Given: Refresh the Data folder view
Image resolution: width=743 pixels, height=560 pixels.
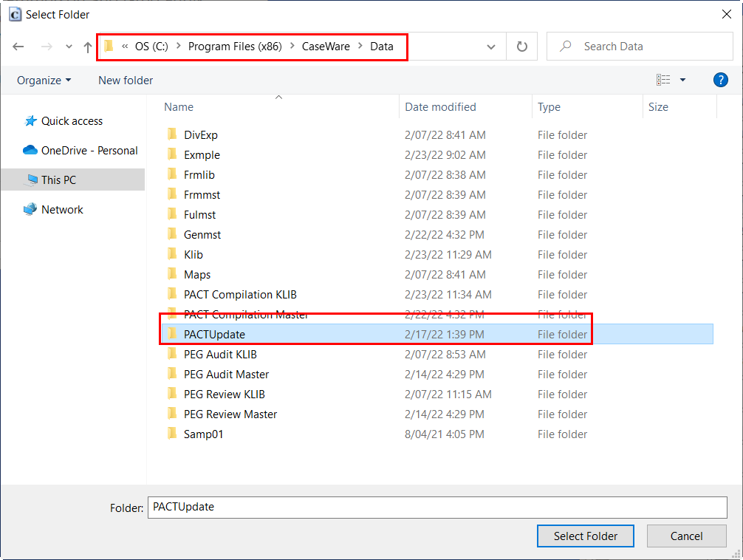Looking at the screenshot, I should 521,46.
